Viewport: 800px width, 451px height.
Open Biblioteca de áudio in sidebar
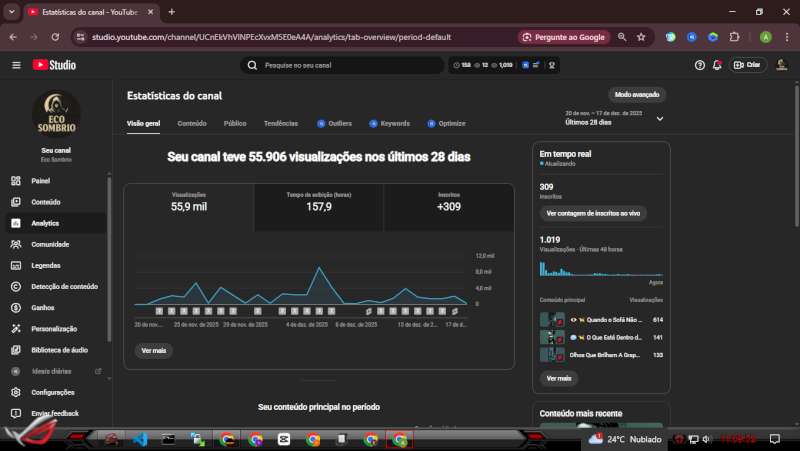tap(58, 350)
